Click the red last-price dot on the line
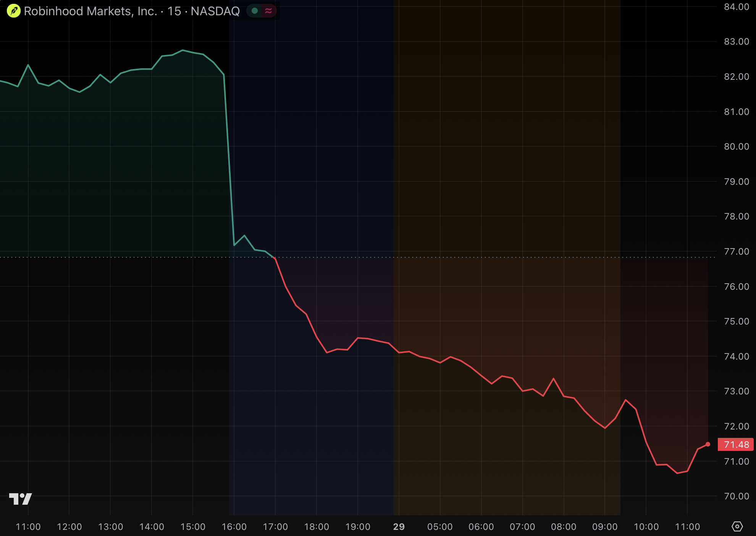Screen dimensions: 756x536 [708, 444]
